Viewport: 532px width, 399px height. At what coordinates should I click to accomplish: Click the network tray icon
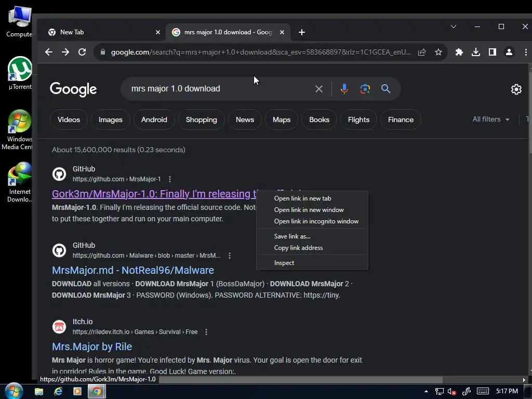(439, 392)
